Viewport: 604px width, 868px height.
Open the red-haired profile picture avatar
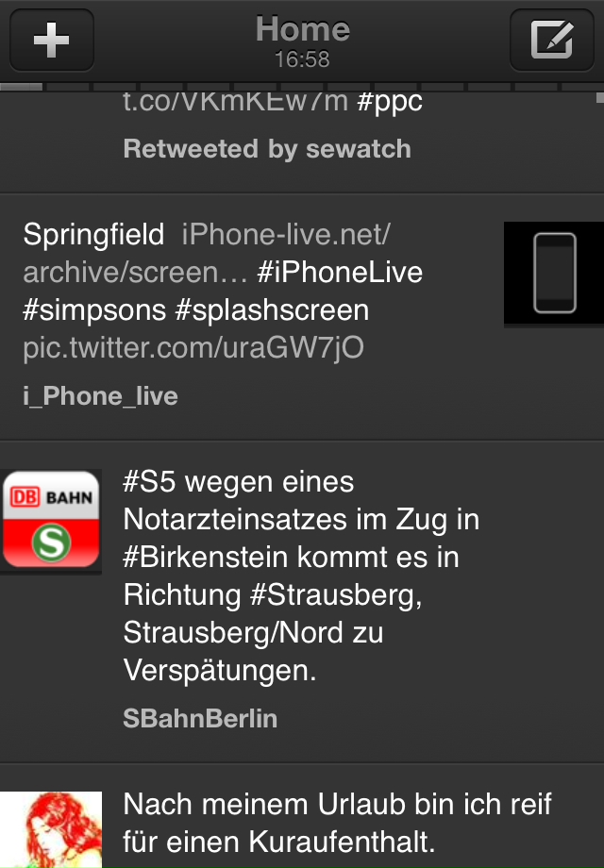51,829
